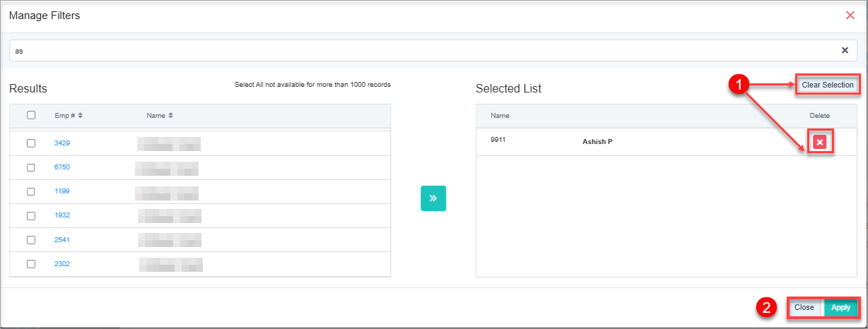The image size is (868, 329).
Task: Focus the search input containing 'as'
Action: pos(424,51)
